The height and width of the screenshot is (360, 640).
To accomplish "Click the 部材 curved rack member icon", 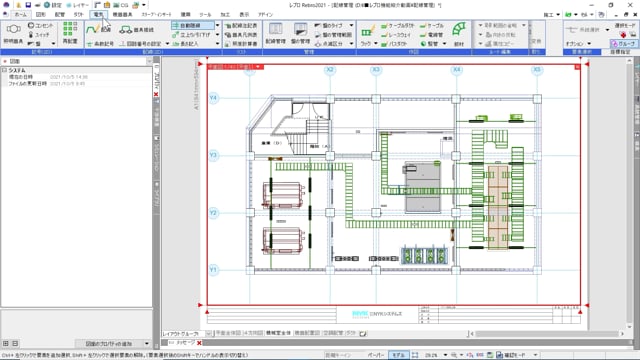I will [x=459, y=34].
